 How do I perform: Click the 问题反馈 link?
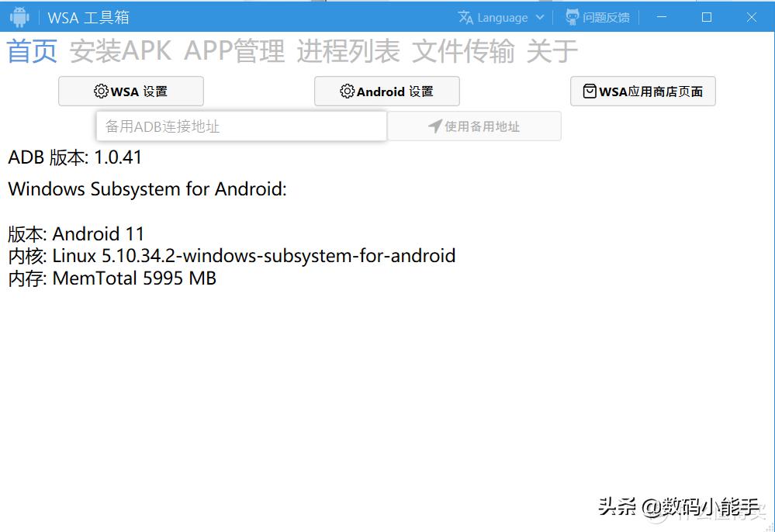607,16
